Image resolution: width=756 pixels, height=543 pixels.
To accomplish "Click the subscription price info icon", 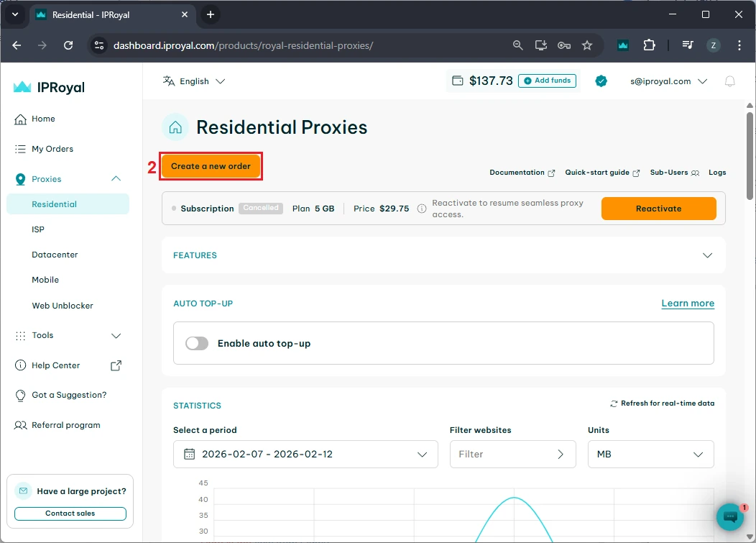I will (422, 209).
